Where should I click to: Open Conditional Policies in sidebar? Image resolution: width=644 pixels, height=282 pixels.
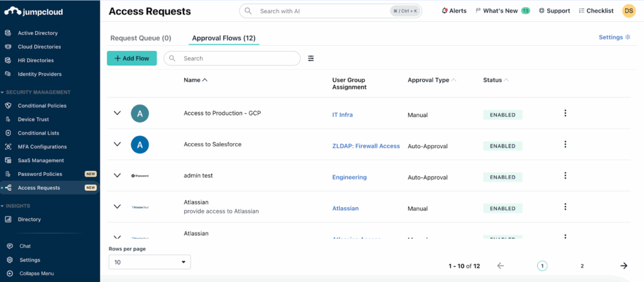pos(42,106)
